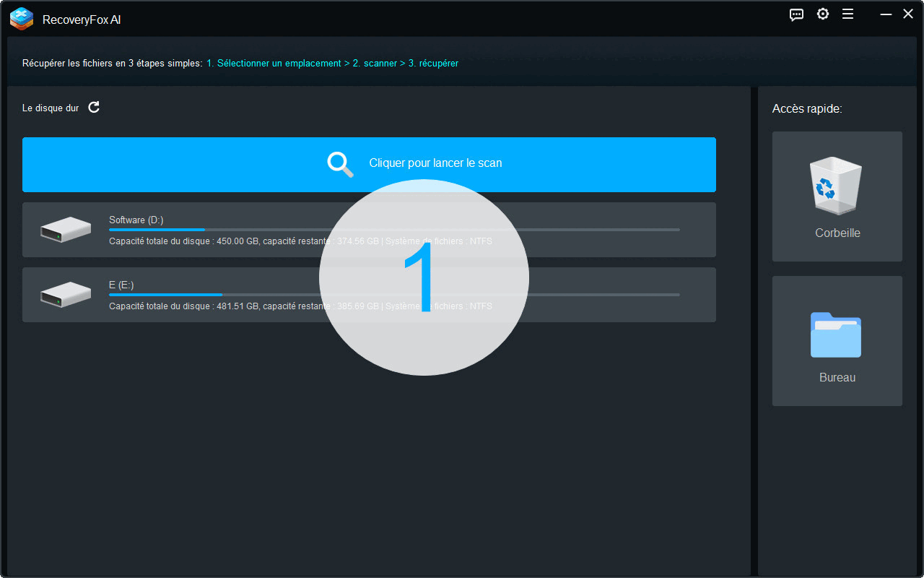Refresh the hard disk list
924x578 pixels.
(94, 108)
